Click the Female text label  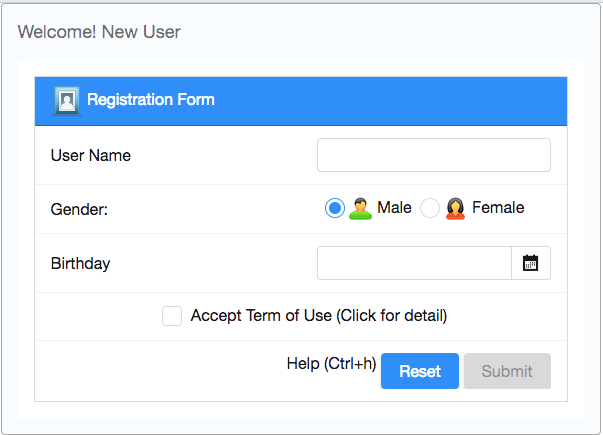pyautogui.click(x=498, y=208)
